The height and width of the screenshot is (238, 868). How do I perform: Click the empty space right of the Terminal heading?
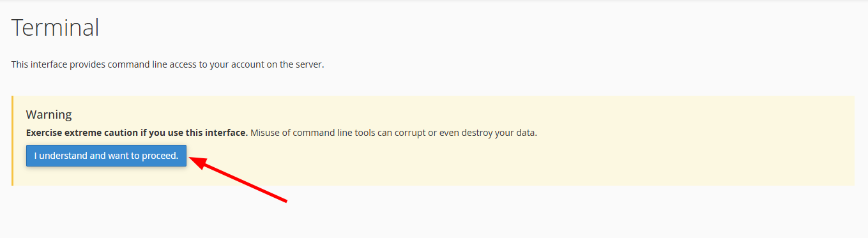pyautogui.click(x=479, y=28)
